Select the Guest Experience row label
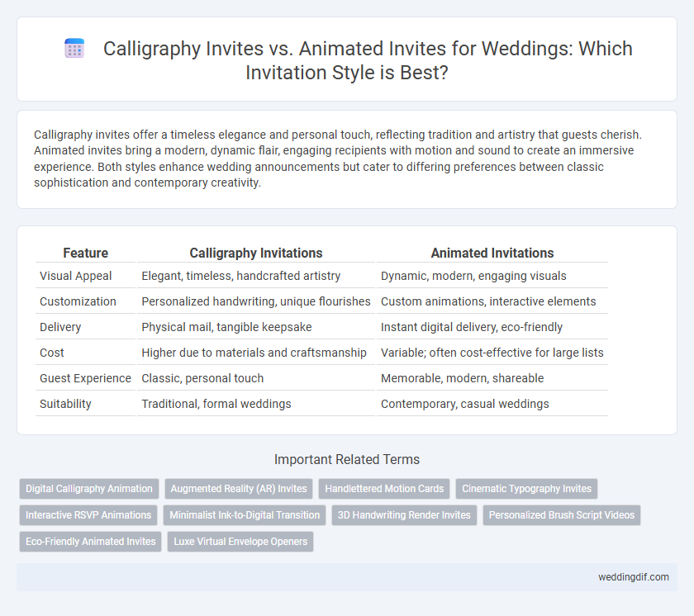This screenshot has width=694, height=616. pos(85,378)
